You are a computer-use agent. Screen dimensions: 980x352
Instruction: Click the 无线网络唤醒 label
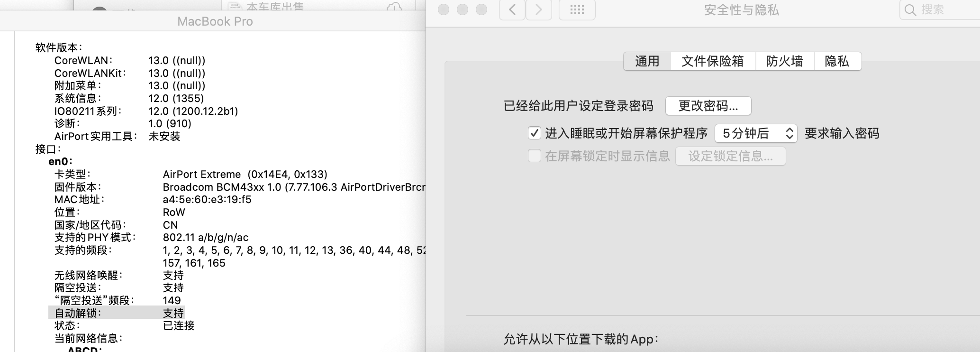point(88,276)
